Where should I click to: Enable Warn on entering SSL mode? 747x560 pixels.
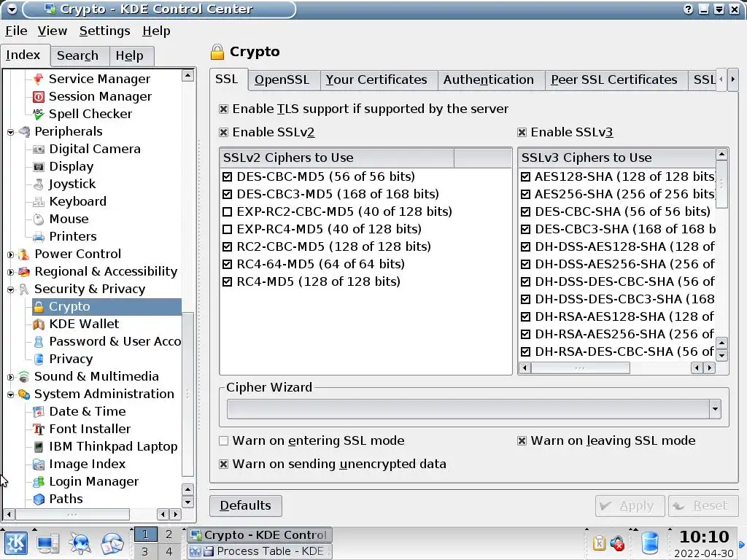tap(223, 441)
